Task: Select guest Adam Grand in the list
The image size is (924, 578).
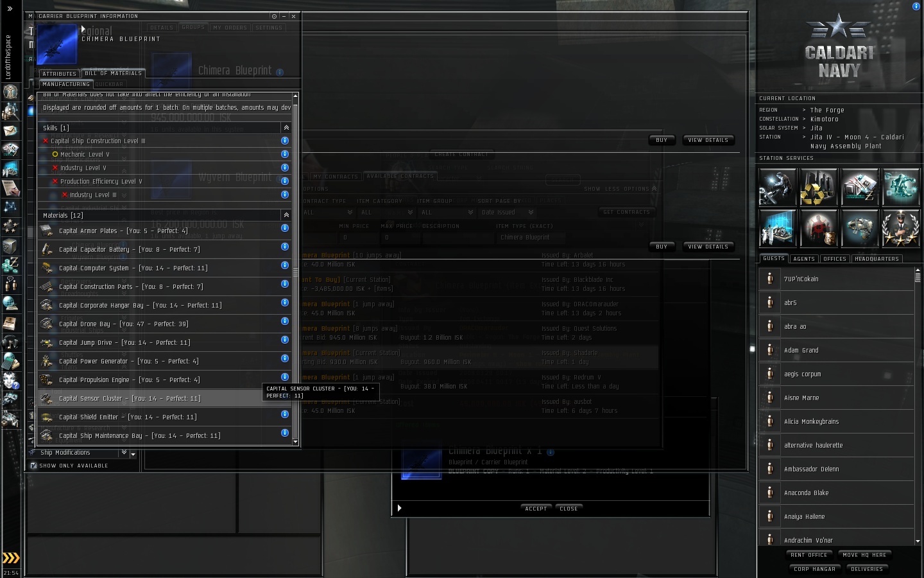Action: 837,351
